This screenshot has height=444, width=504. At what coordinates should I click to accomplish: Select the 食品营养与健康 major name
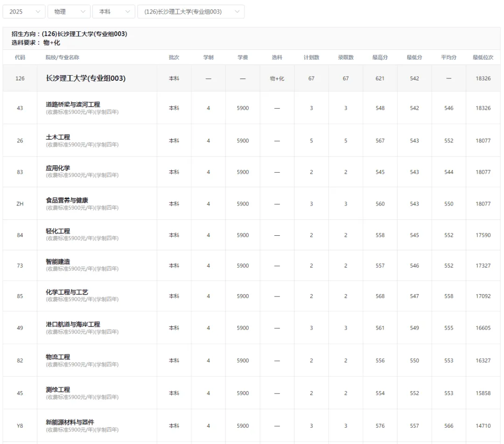tap(67, 200)
